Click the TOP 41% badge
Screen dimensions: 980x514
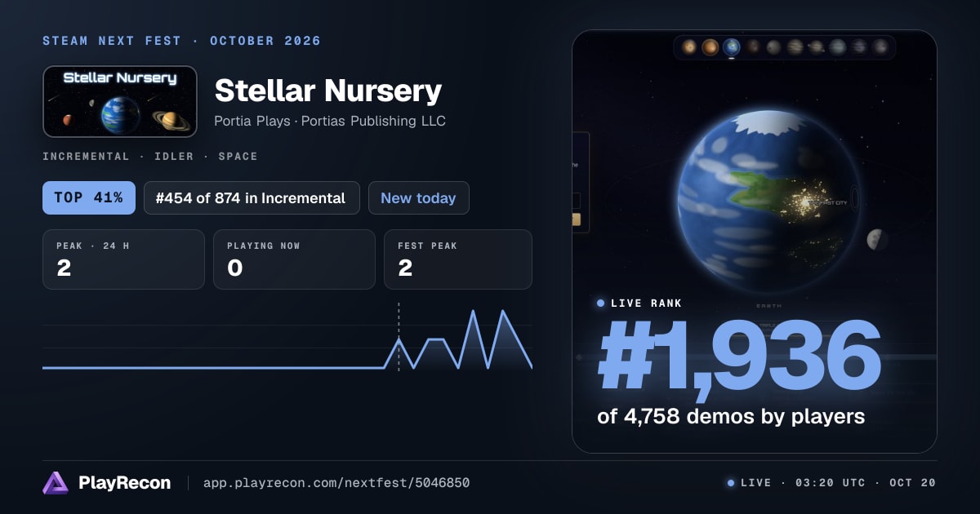tap(89, 197)
